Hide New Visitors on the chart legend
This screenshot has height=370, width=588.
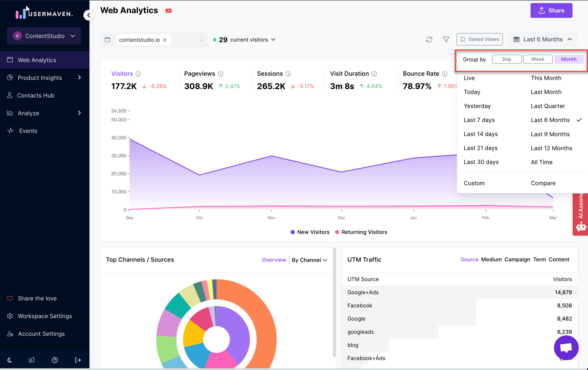[x=310, y=232]
